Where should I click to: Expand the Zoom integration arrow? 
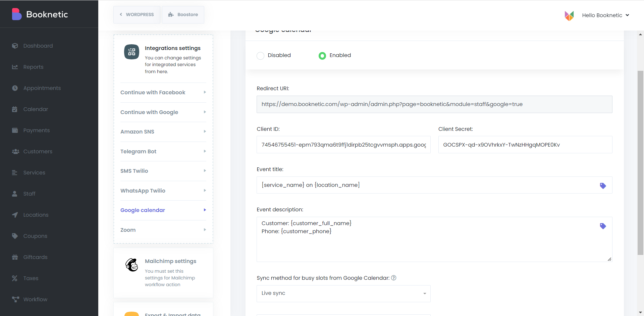point(205,230)
